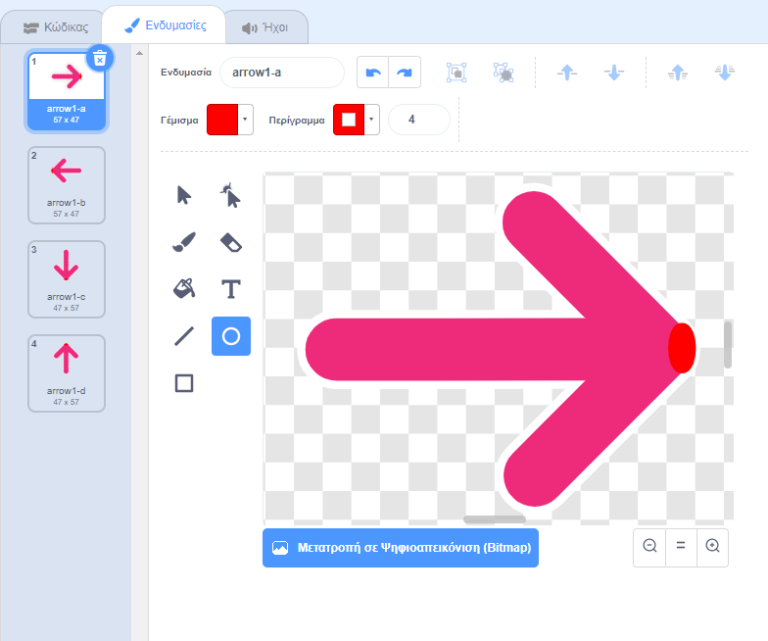
Task: Select the Line tool
Action: 184,336
